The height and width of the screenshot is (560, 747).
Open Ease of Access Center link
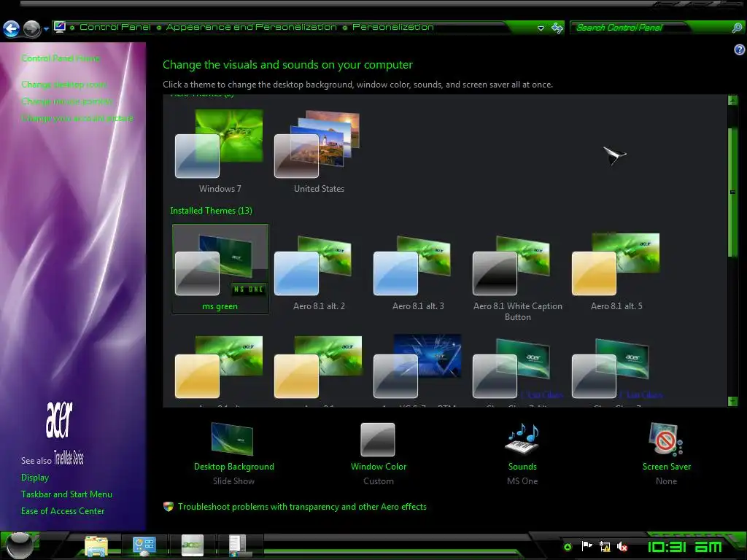[63, 511]
